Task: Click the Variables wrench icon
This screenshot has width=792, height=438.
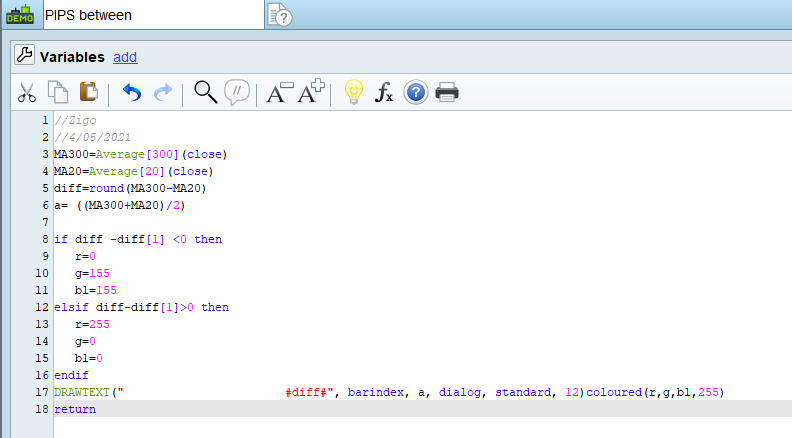Action: tap(24, 55)
